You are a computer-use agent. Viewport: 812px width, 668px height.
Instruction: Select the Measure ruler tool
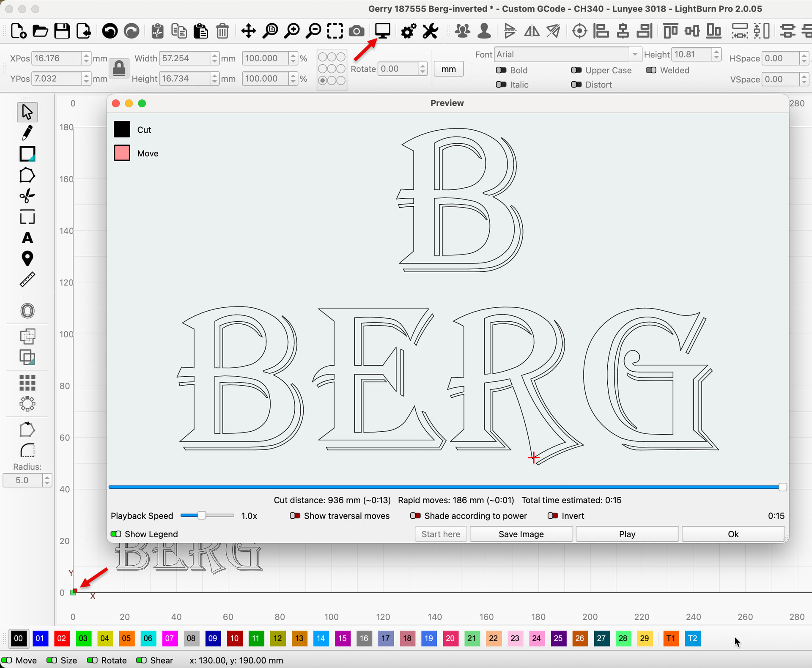(27, 279)
